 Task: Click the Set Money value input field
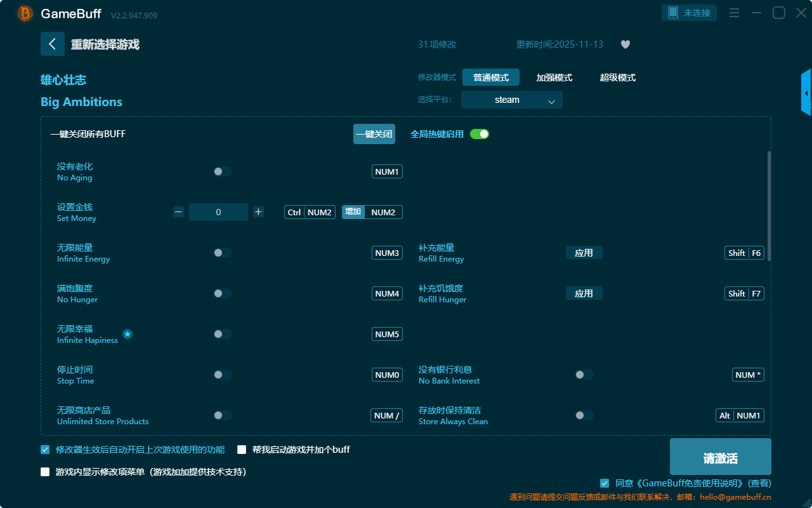[x=218, y=212]
